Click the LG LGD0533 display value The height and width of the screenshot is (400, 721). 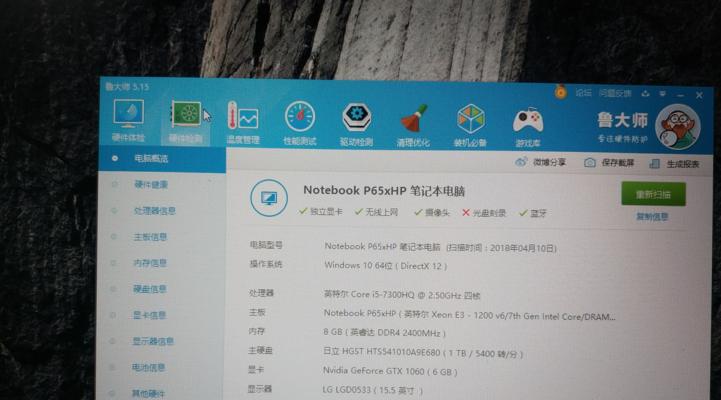[x=372, y=390]
